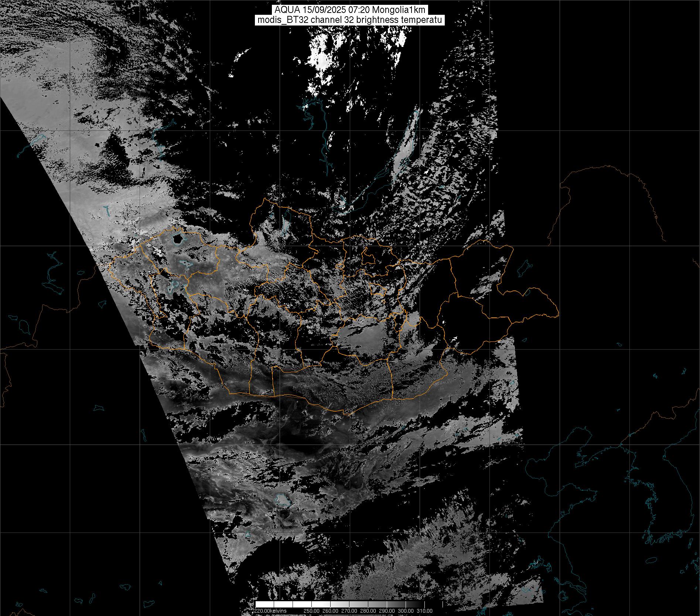Click the 310.00 value on the legend
The width and height of the screenshot is (700, 616).
425,611
